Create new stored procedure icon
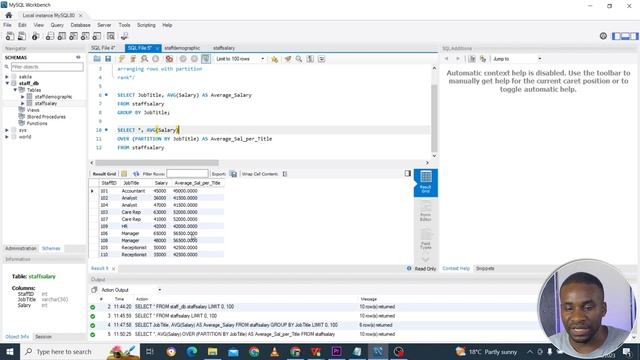The width and height of the screenshot is (640, 360). [x=85, y=36]
